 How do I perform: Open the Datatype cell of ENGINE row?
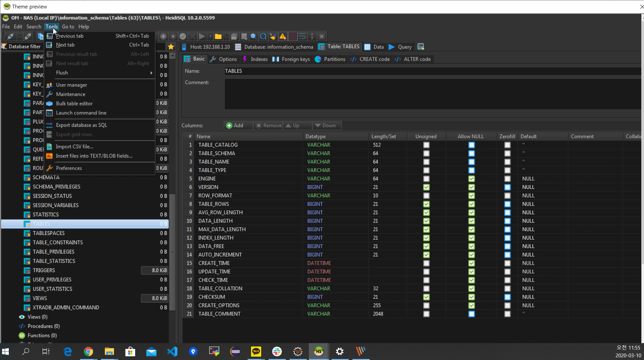336,179
